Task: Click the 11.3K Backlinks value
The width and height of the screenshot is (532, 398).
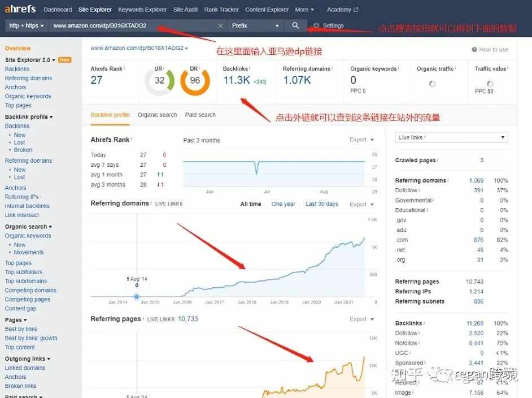Action: coord(237,80)
